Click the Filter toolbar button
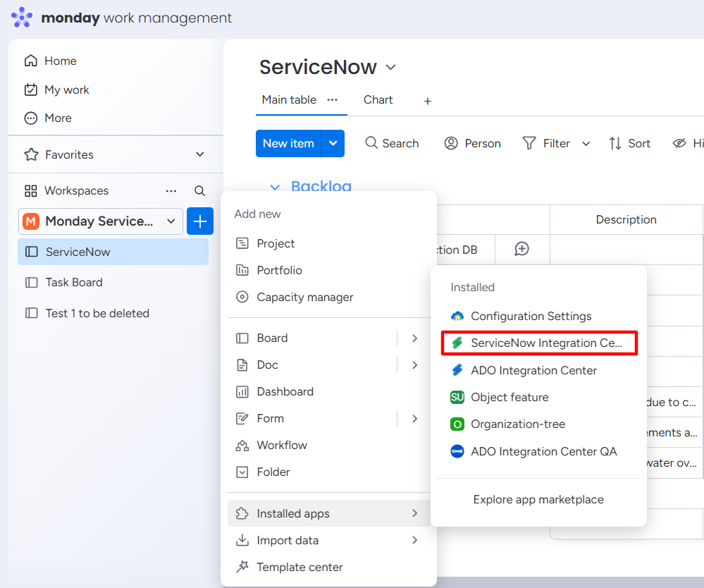Viewport: 704px width, 588px height. tap(546, 143)
